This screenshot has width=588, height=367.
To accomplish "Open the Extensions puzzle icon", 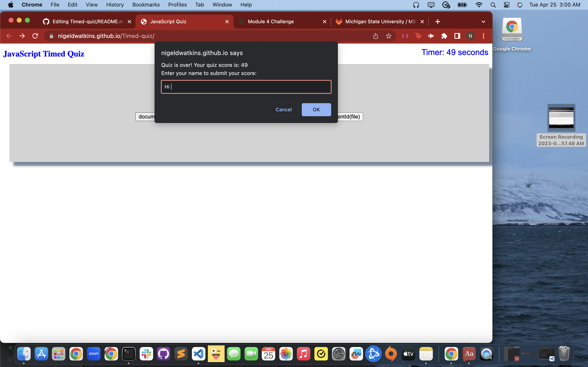I will point(444,36).
